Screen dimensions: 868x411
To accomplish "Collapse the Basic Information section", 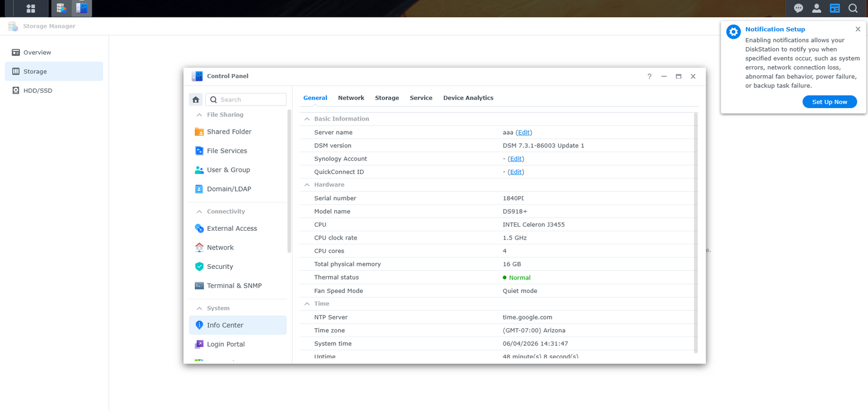I will [307, 119].
